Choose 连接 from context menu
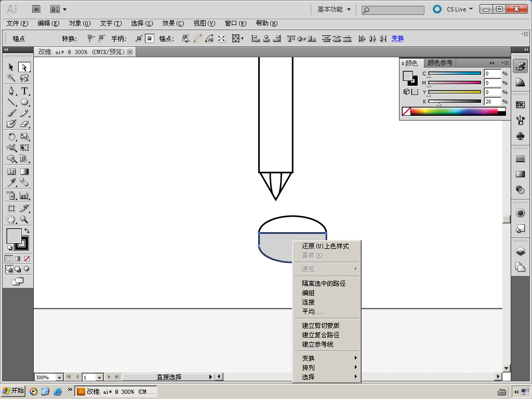532x399 pixels. pyautogui.click(x=327, y=302)
